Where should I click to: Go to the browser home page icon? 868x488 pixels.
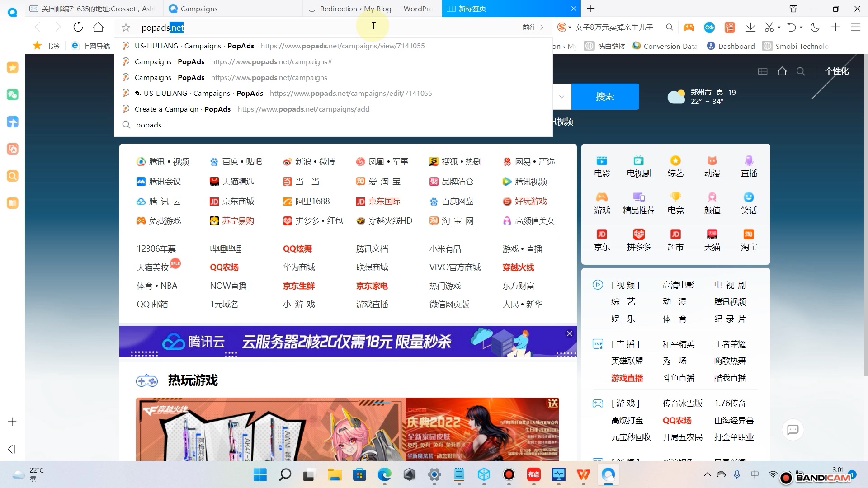click(x=98, y=27)
